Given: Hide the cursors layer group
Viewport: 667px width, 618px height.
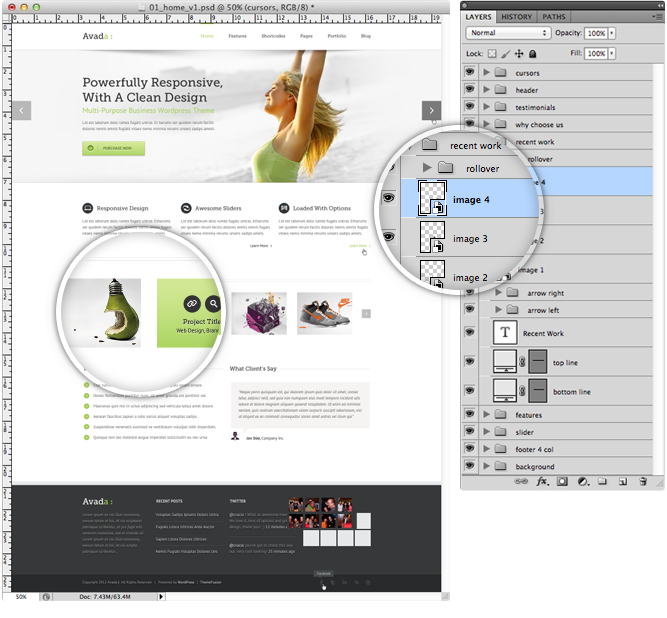Looking at the screenshot, I should [x=471, y=73].
